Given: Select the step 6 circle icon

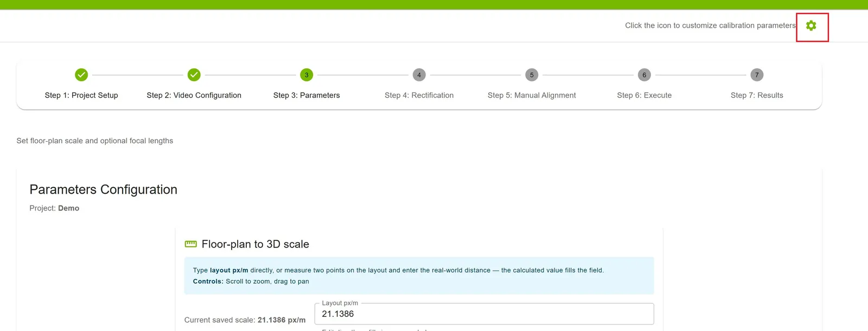Looking at the screenshot, I should (644, 75).
